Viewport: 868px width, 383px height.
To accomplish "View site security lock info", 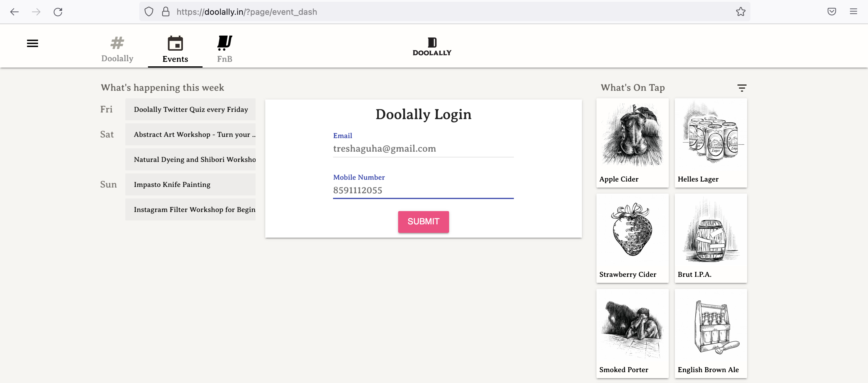I will coord(165,12).
